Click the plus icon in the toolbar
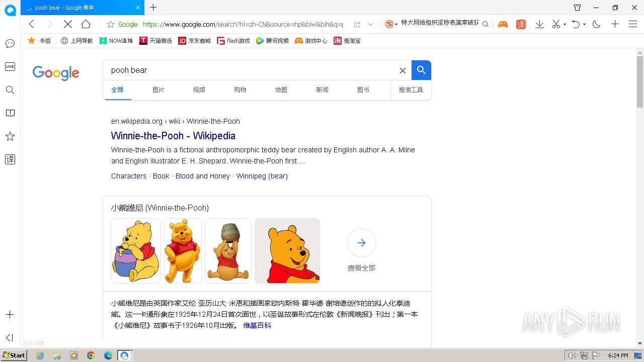Viewport: 644px width, 362px height. click(x=615, y=24)
